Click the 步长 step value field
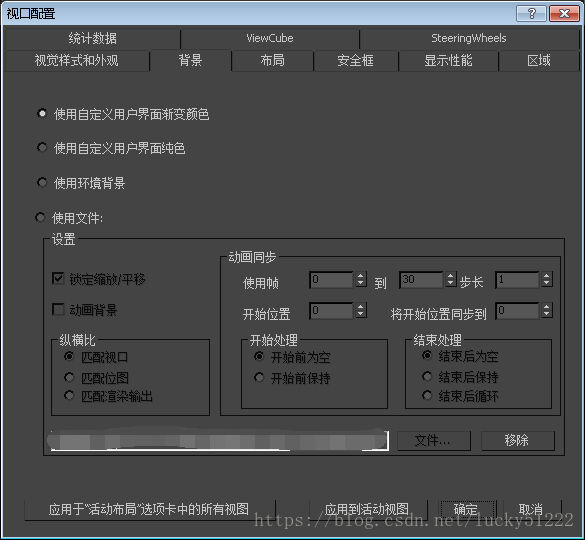 click(517, 280)
